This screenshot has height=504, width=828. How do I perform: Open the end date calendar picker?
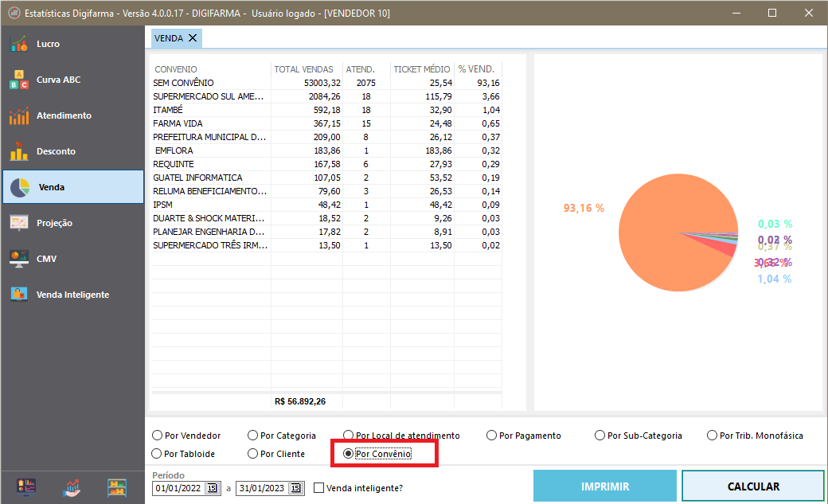pos(296,488)
